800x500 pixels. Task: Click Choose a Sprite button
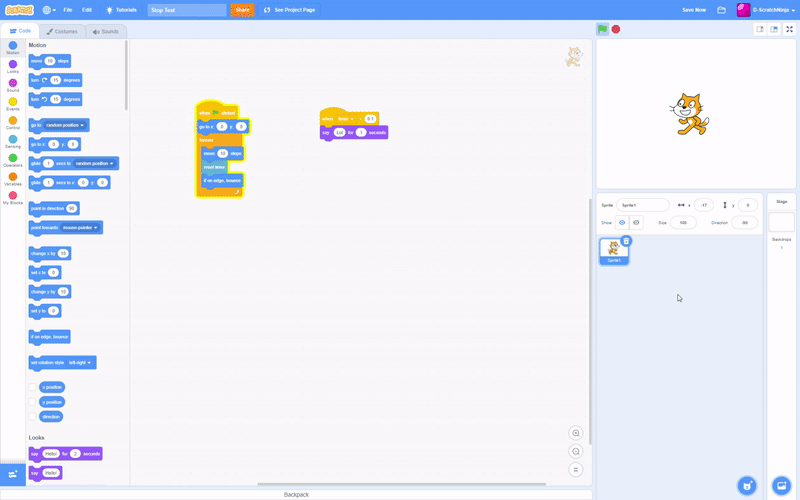[x=747, y=485]
